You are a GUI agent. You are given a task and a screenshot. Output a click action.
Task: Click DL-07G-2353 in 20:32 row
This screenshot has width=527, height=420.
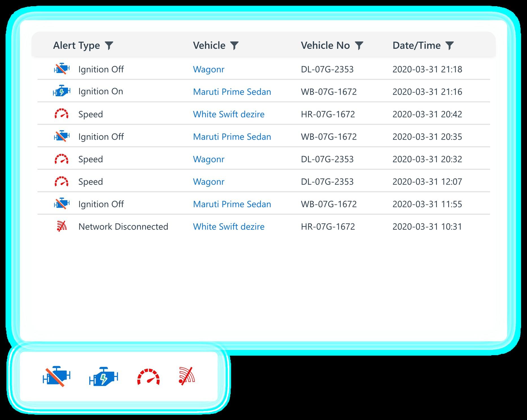tap(327, 159)
